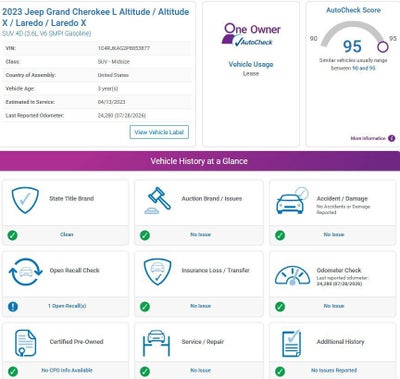Open the View Vehicle Label button
The image size is (400, 379).
[x=159, y=132]
